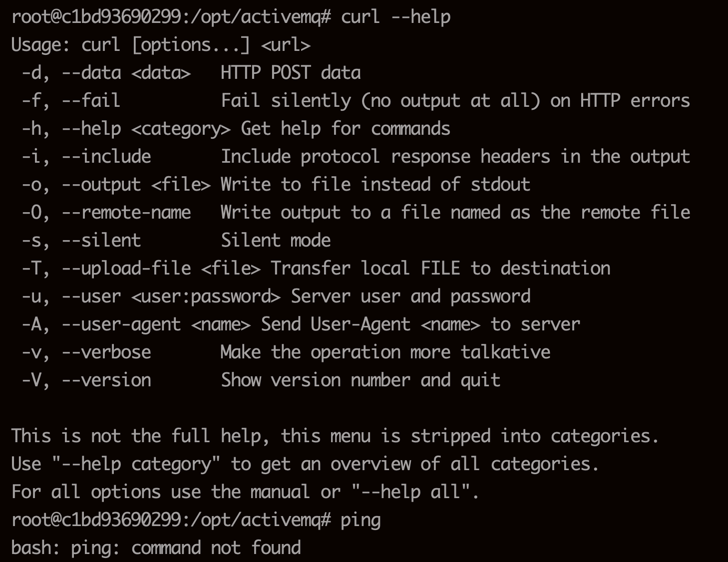Click the "--remote-name" option text
The width and height of the screenshot is (728, 562).
point(126,213)
